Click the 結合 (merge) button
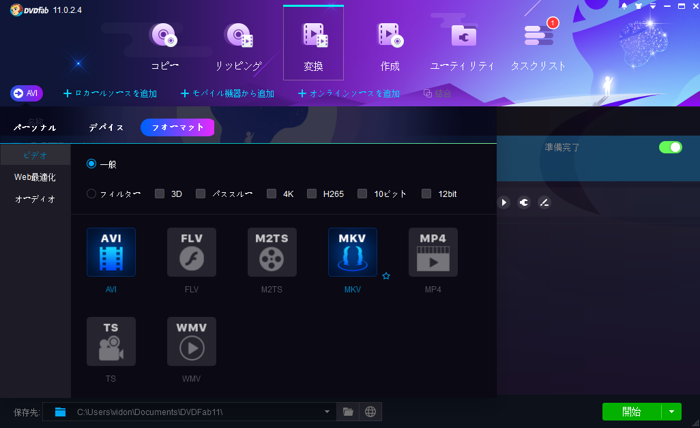Screen dimensions: 700x428 pyautogui.click(x=438, y=93)
